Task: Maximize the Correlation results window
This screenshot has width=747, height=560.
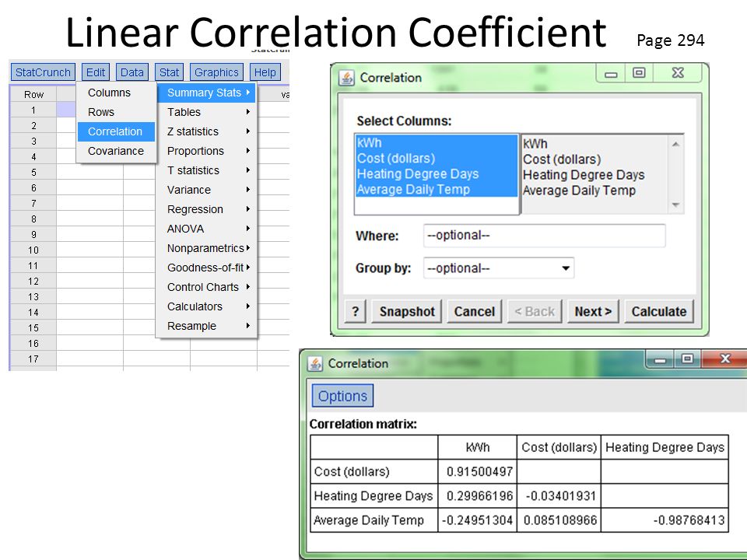Action: pyautogui.click(x=687, y=359)
